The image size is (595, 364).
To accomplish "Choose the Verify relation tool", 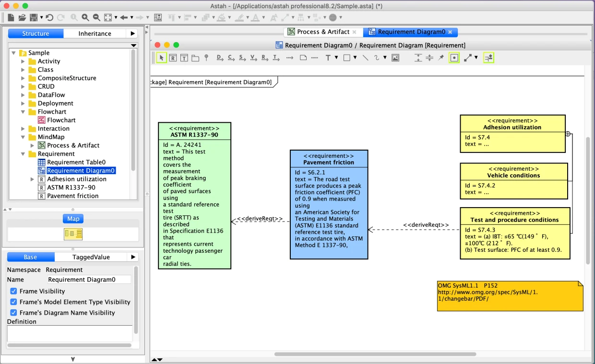I will (254, 58).
